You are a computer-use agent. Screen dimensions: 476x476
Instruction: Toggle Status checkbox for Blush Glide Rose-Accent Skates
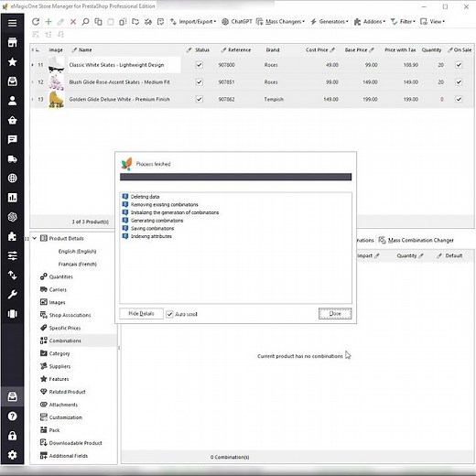pos(200,81)
